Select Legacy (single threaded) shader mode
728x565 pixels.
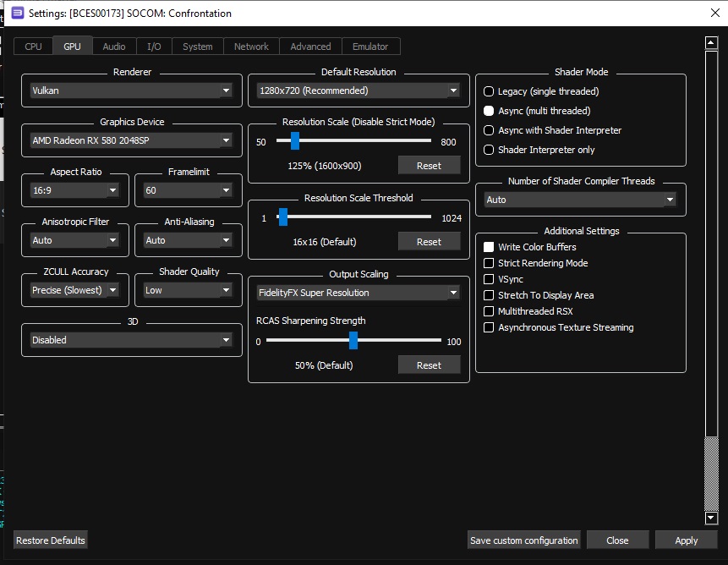pyautogui.click(x=488, y=91)
